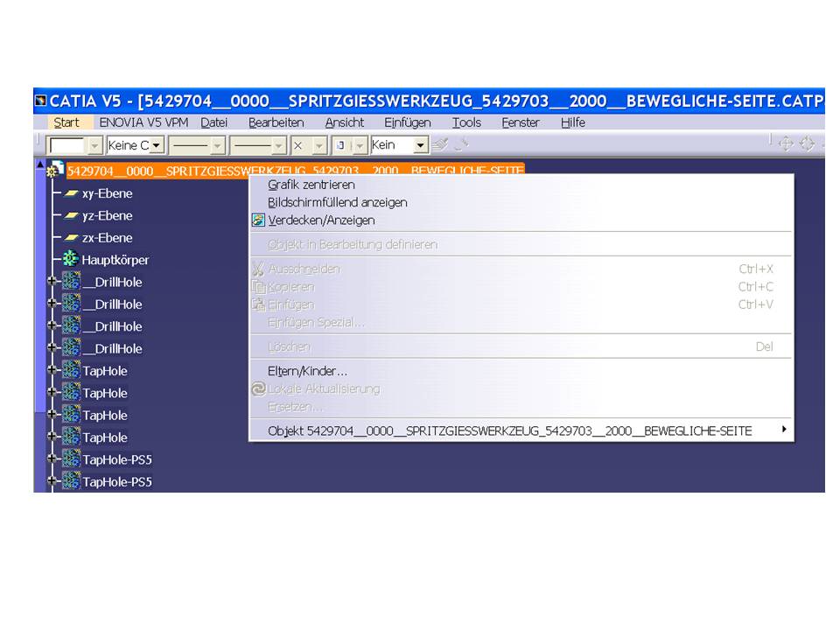
Task: Open the Ansicht menu
Action: (x=345, y=122)
